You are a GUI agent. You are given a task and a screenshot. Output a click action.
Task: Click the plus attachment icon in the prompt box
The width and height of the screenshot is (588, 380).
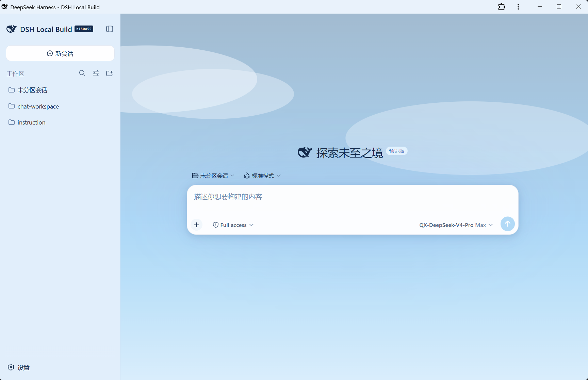tap(197, 225)
